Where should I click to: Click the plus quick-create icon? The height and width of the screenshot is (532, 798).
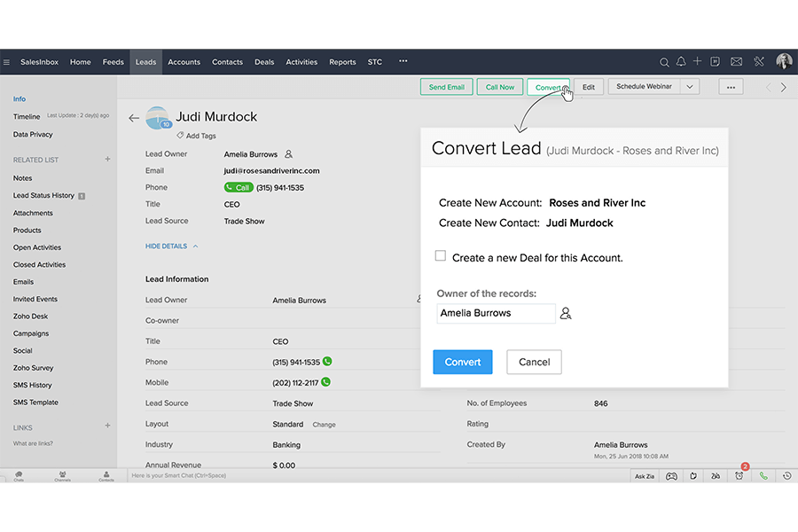tap(698, 62)
